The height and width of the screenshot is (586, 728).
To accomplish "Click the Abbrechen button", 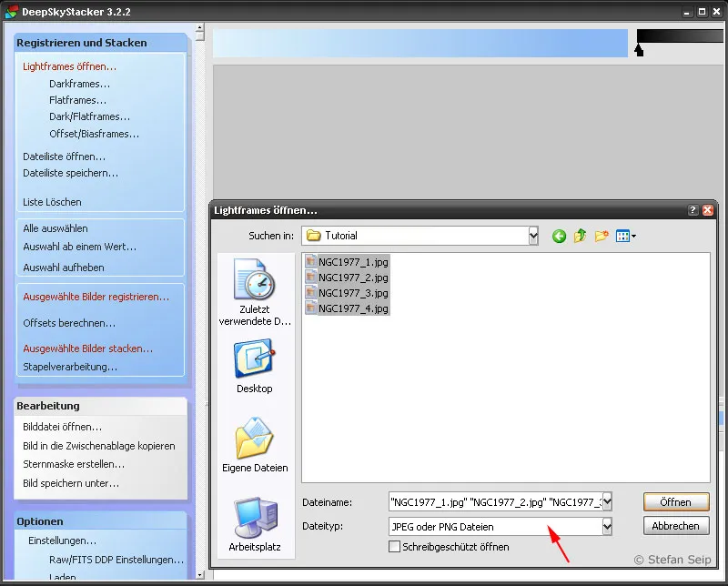I will [x=676, y=526].
